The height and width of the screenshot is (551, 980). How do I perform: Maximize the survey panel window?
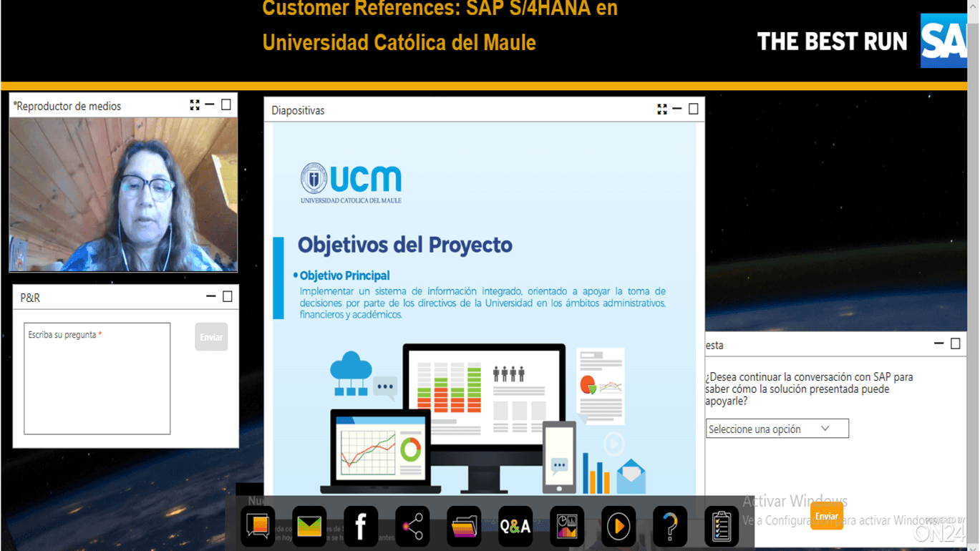[x=955, y=343]
